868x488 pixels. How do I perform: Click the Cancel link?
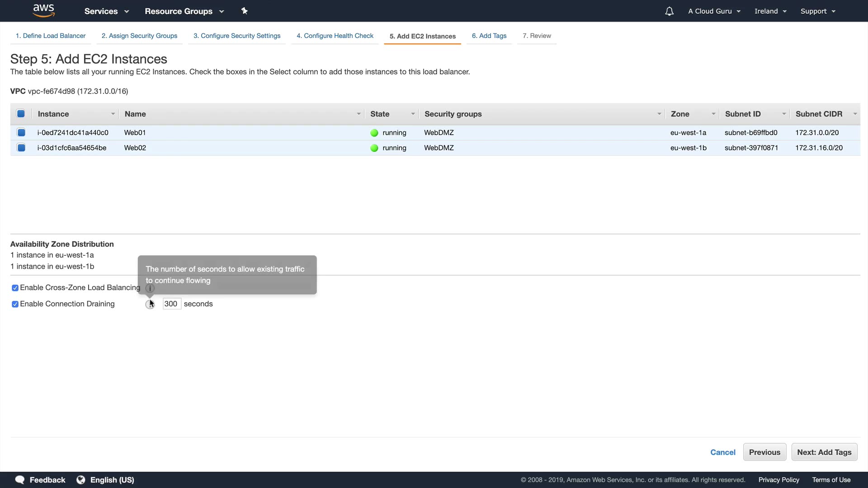(722, 452)
